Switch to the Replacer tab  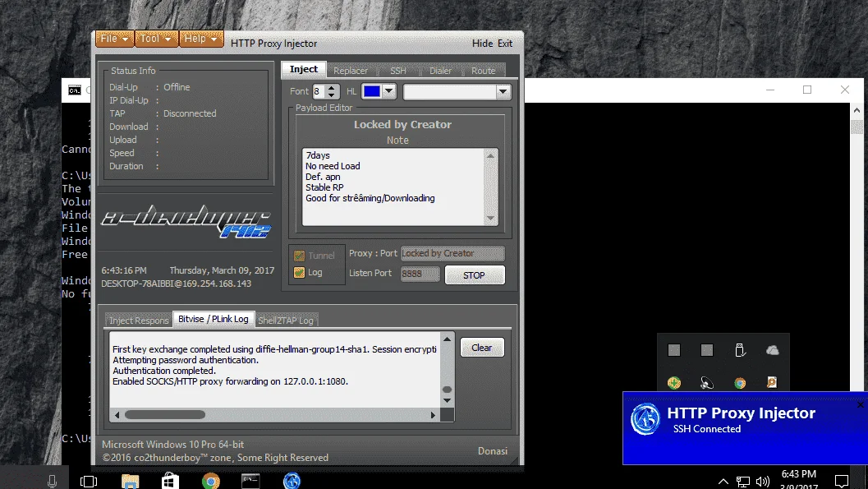point(351,71)
